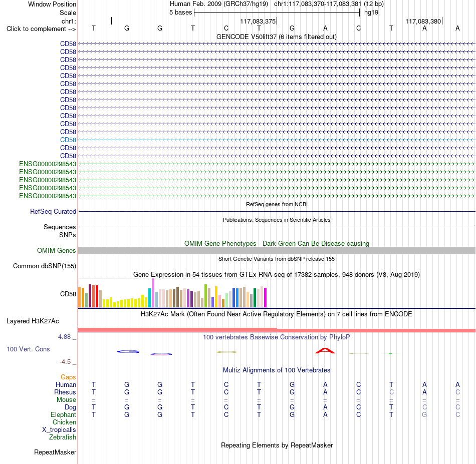Open the GENCODE V50lift37 track title
This screenshot has height=464, width=476.
coord(277,37)
